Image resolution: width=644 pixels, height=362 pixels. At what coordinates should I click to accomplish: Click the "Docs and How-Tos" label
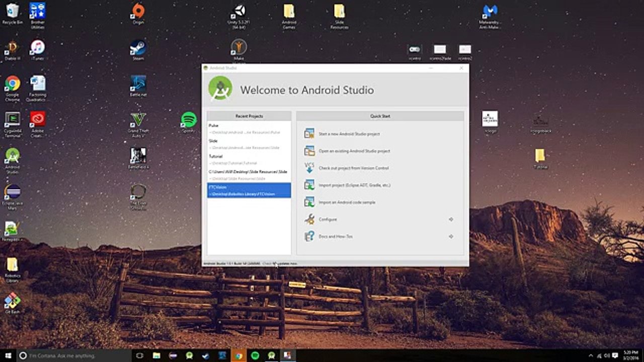coord(336,237)
